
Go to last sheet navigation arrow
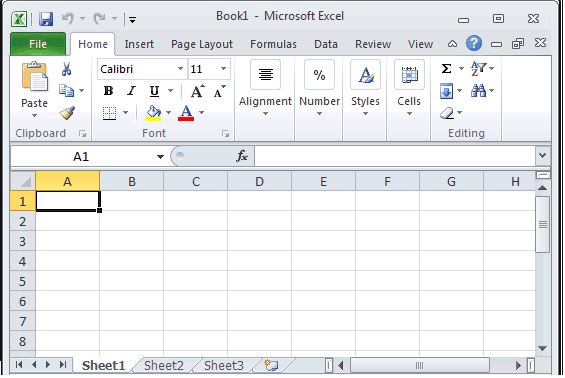coord(63,365)
